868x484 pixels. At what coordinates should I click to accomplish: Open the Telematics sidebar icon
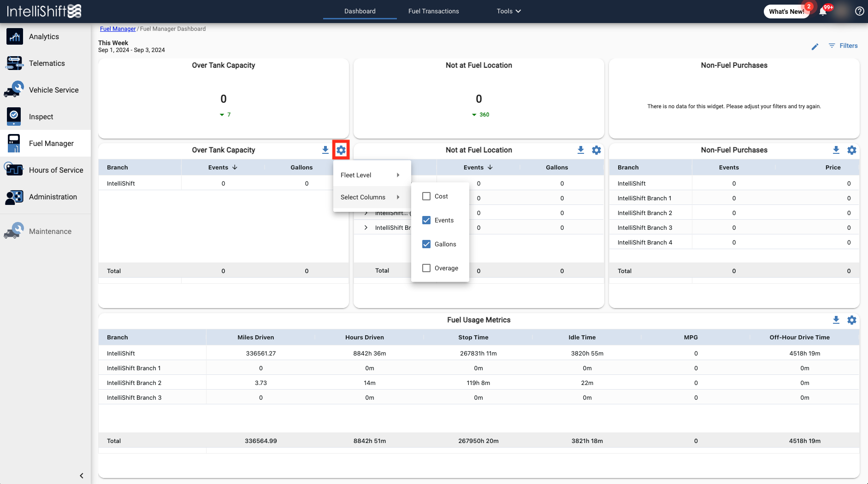click(15, 63)
